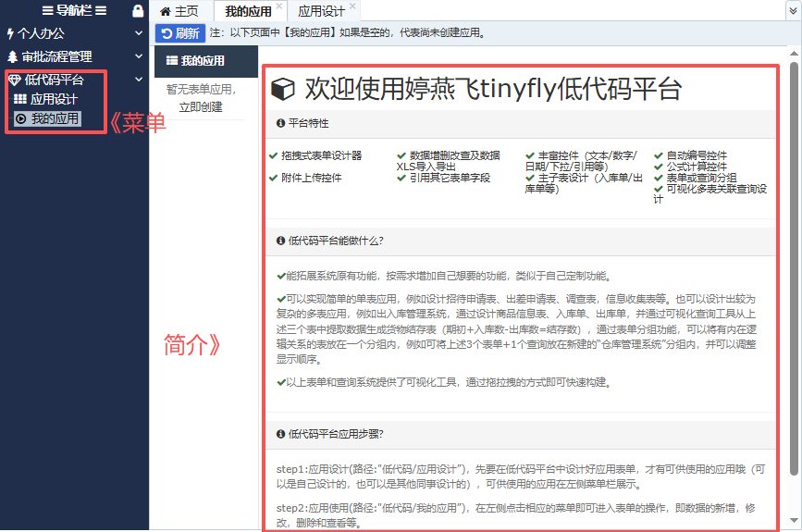Click the grid icon beside 应用设计
The height and width of the screenshot is (532, 802).
(20, 99)
